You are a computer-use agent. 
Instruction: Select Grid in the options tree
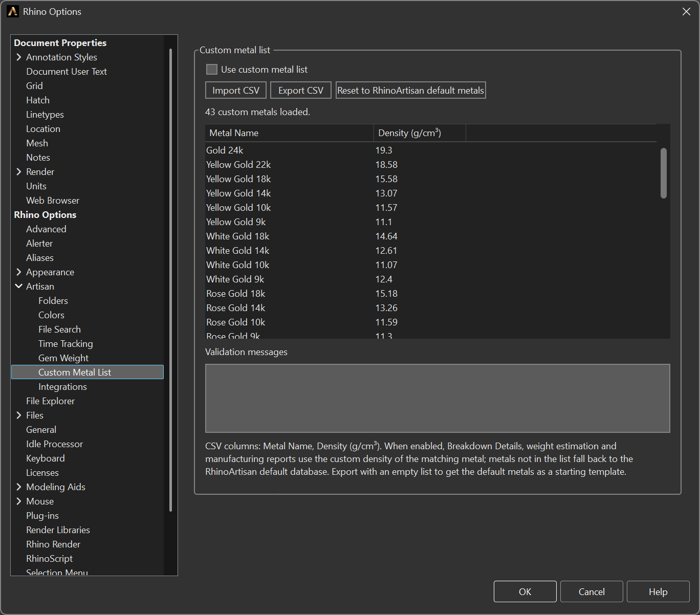pos(34,85)
